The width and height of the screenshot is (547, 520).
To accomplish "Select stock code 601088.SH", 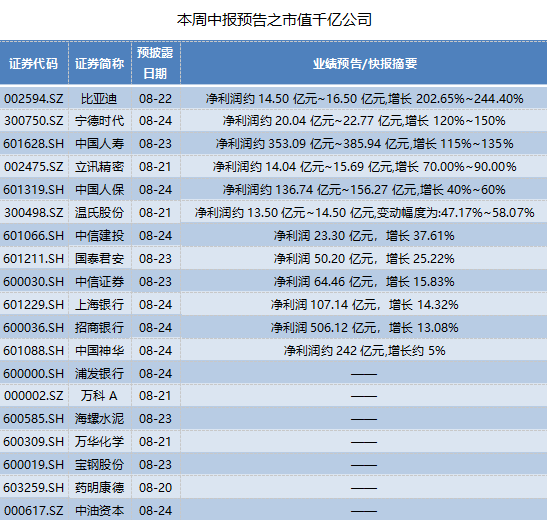I will click(33, 351).
